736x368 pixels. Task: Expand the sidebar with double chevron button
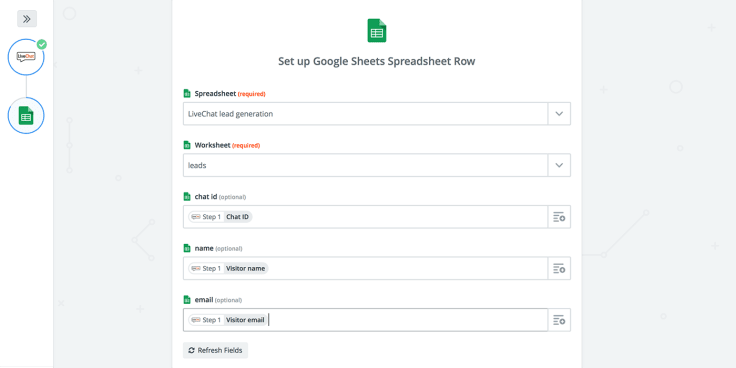pyautogui.click(x=27, y=19)
